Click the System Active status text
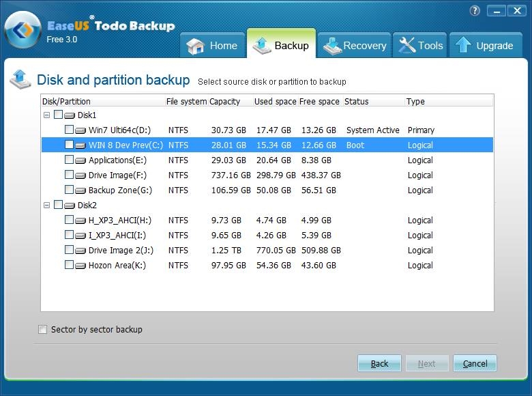Image resolution: width=532 pixels, height=396 pixels. [x=372, y=130]
